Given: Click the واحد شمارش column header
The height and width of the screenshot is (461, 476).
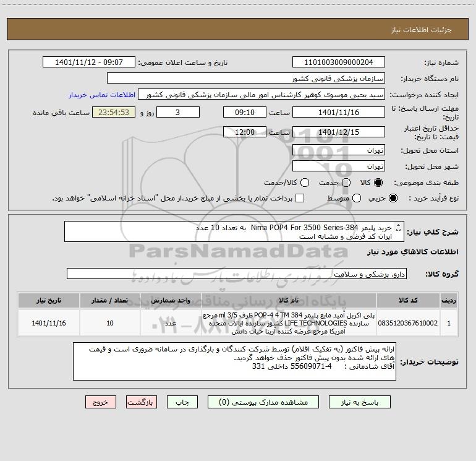Looking at the screenshot, I should [x=171, y=300].
